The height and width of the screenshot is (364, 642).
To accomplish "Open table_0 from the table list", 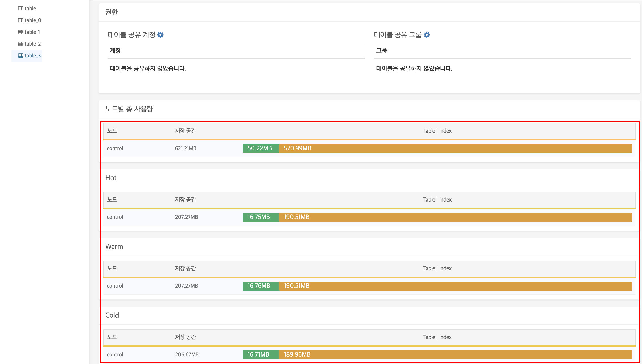I will click(33, 20).
